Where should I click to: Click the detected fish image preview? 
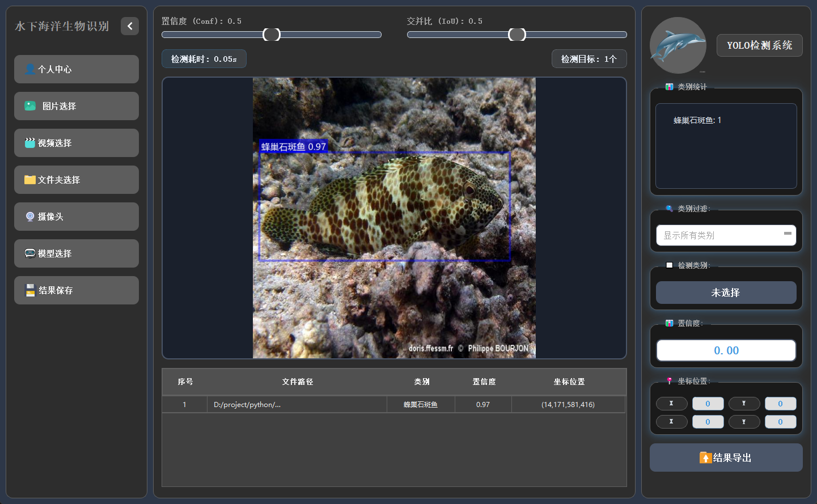pos(393,218)
